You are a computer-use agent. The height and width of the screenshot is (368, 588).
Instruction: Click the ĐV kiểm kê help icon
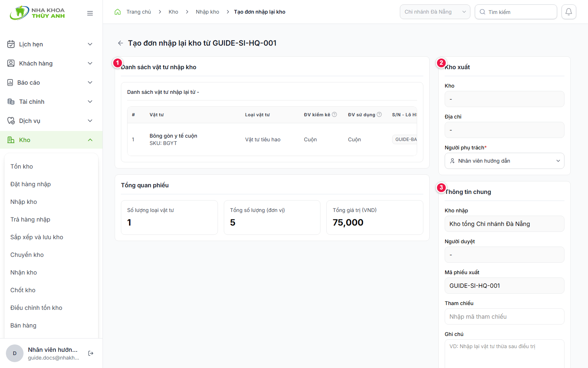coord(334,114)
